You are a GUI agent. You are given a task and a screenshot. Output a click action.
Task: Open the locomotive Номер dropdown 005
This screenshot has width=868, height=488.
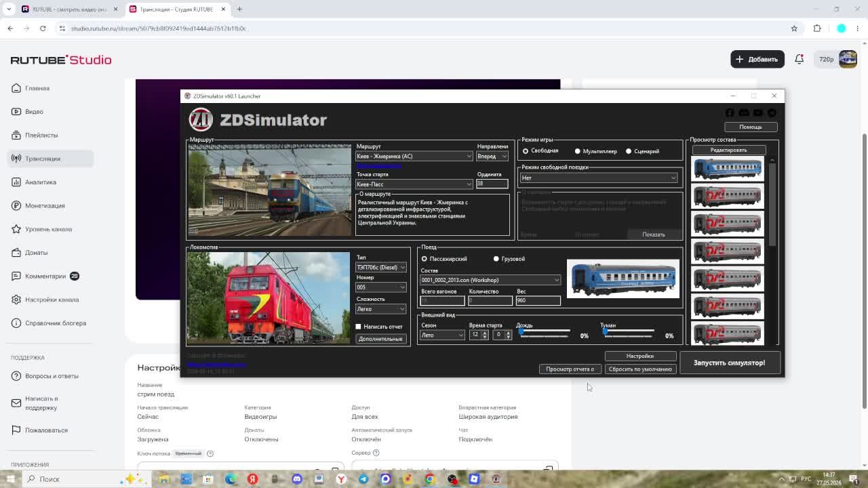point(381,287)
